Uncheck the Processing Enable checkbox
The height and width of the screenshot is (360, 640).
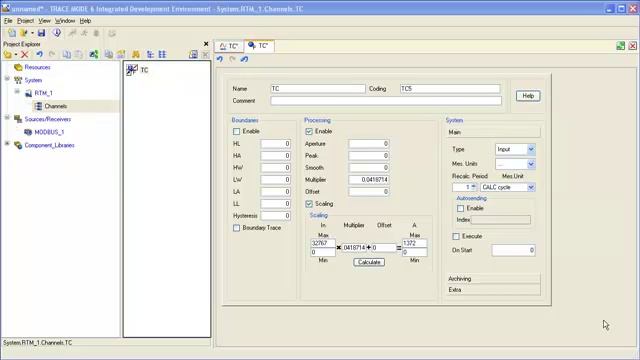[309, 131]
